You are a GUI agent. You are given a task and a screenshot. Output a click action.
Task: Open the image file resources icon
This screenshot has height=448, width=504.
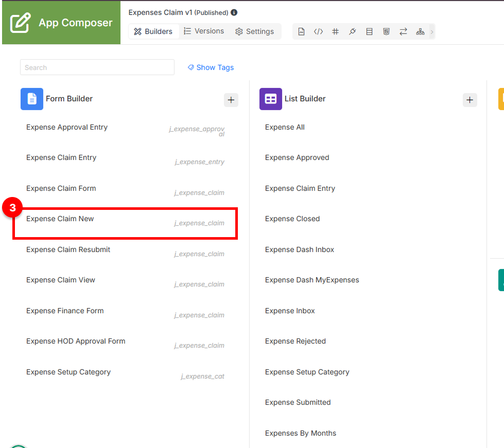coord(301,31)
